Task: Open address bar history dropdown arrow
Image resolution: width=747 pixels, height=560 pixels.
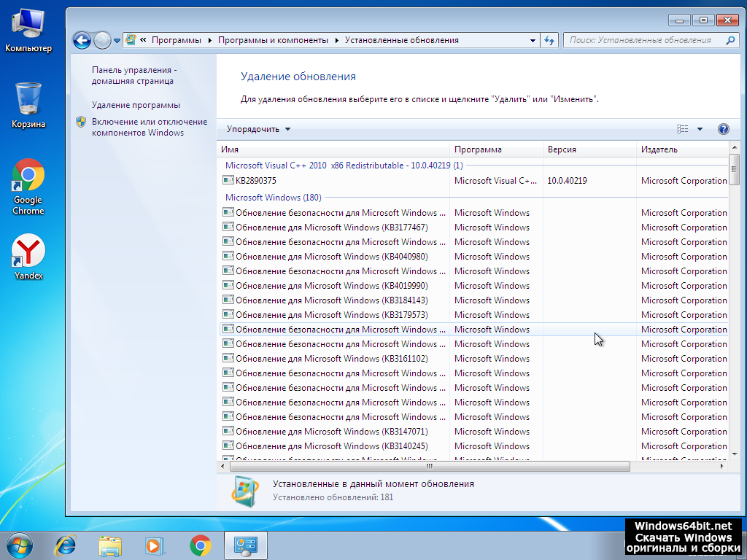Action: coord(531,41)
